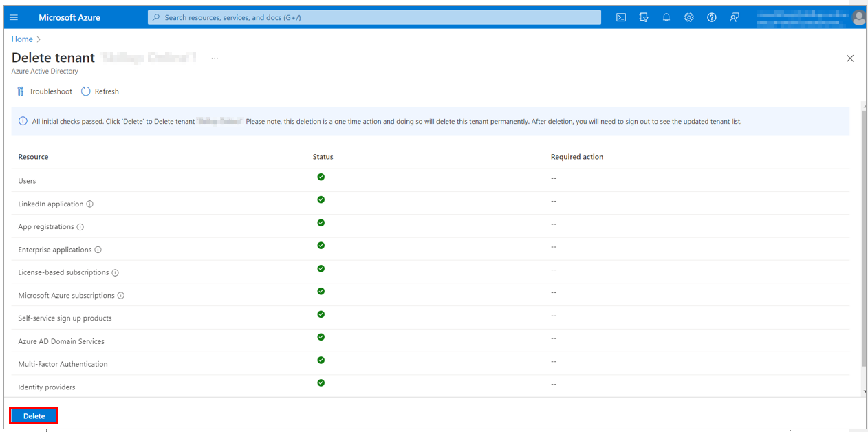Click the Microsoft Azure subscriptions row label

tap(66, 296)
